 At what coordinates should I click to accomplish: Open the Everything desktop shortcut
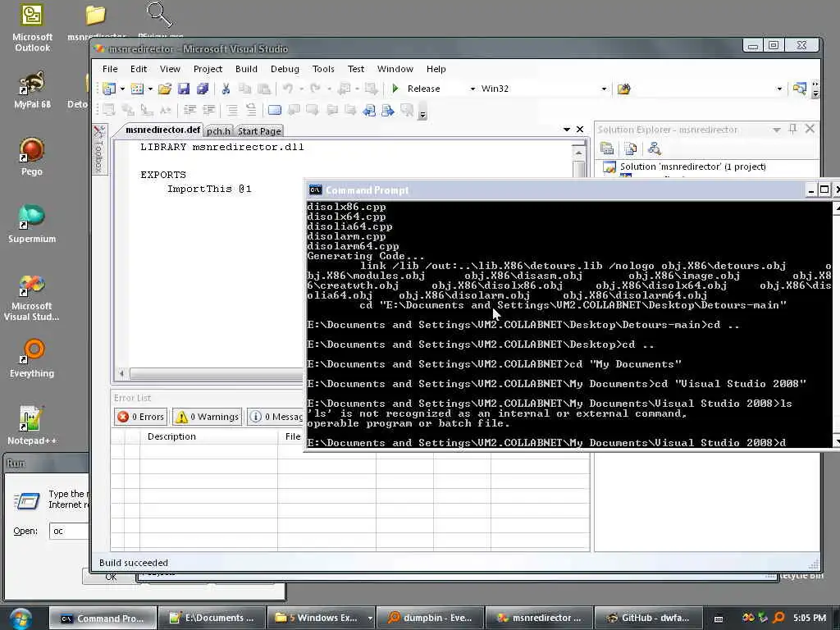(x=32, y=358)
